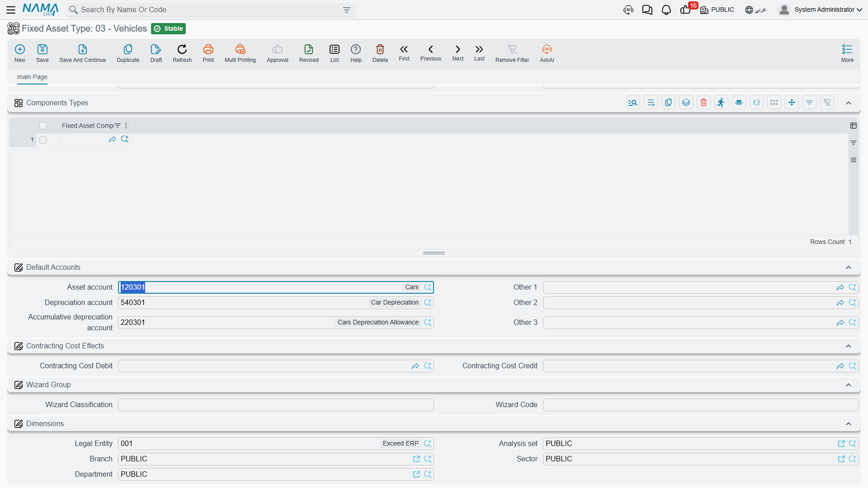
Task: Open Fixed Asset Component column filter
Action: pos(118,126)
